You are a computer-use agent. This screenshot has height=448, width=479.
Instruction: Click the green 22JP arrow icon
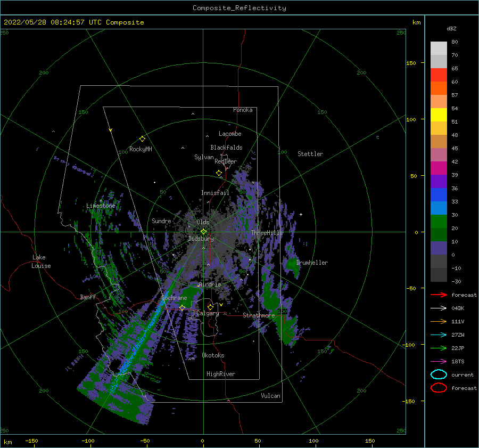(x=439, y=348)
